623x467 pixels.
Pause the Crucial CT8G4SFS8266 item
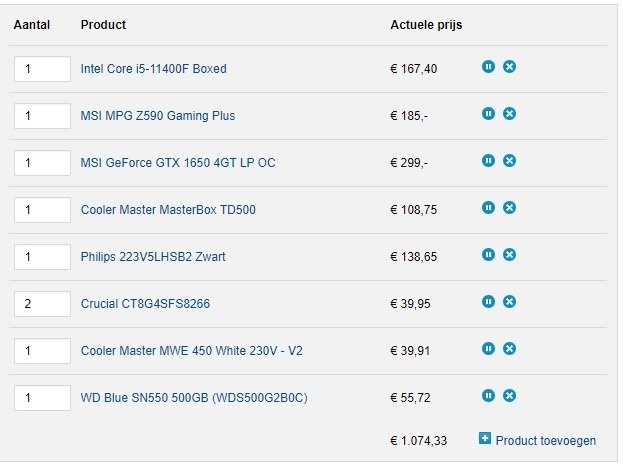(488, 302)
